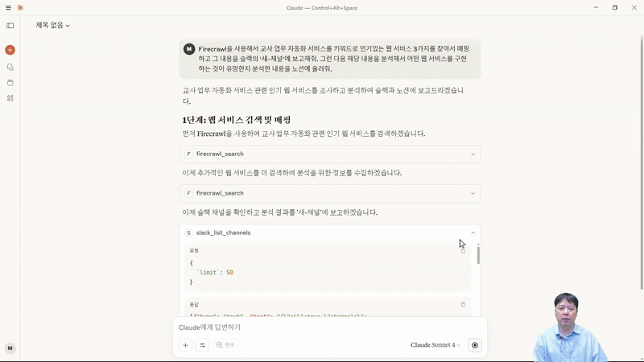Click the attachment plus button in composer

[185, 345]
